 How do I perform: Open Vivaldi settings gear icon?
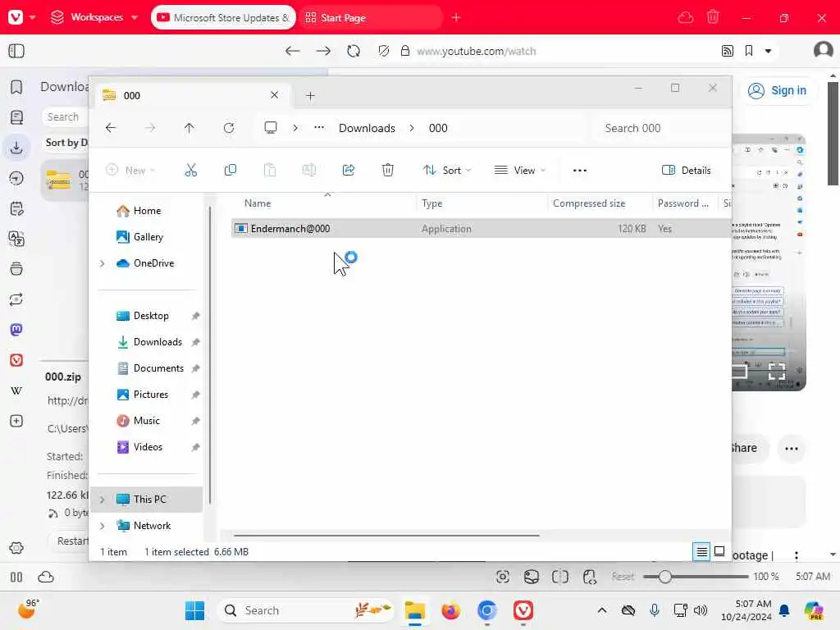click(16, 548)
